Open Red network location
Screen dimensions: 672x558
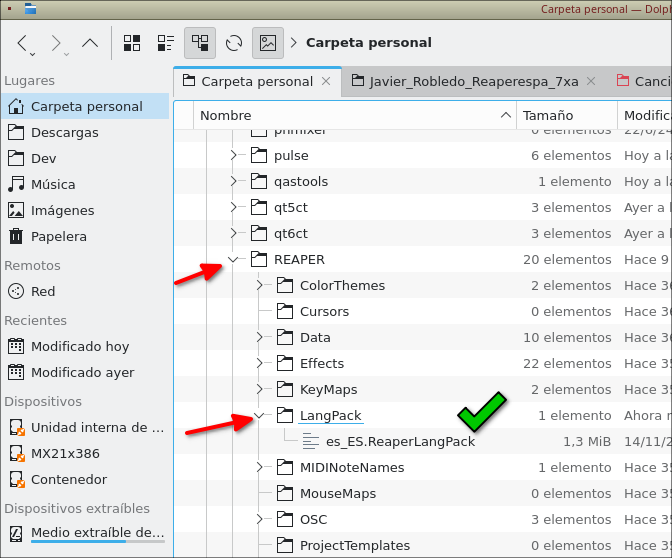(86, 291)
